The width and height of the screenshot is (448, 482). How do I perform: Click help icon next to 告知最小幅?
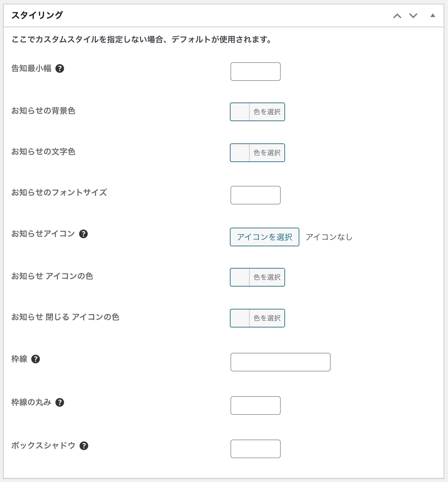60,68
